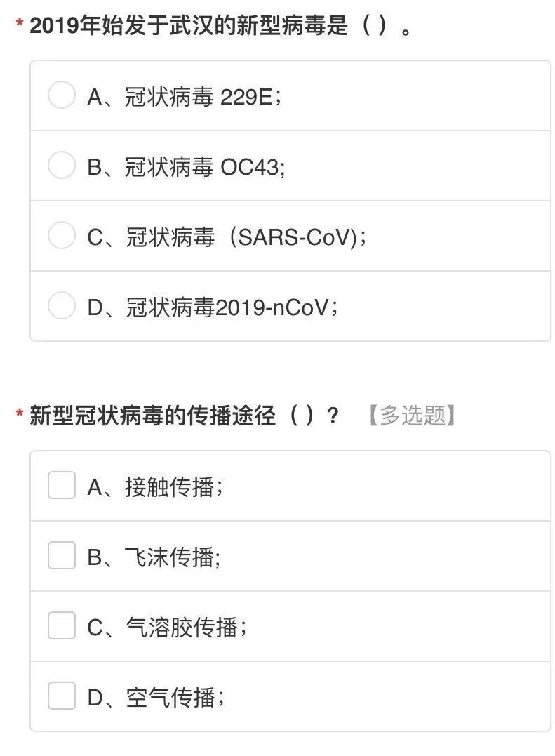Screen dimensions: 555x756
Task: Check the box for 接触传播
Action: [x=61, y=486]
